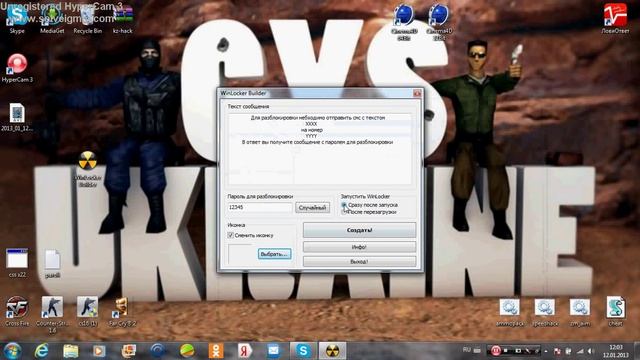Select the ЛовиОтвет desktop shortcut
The image size is (640, 360).
615,19
